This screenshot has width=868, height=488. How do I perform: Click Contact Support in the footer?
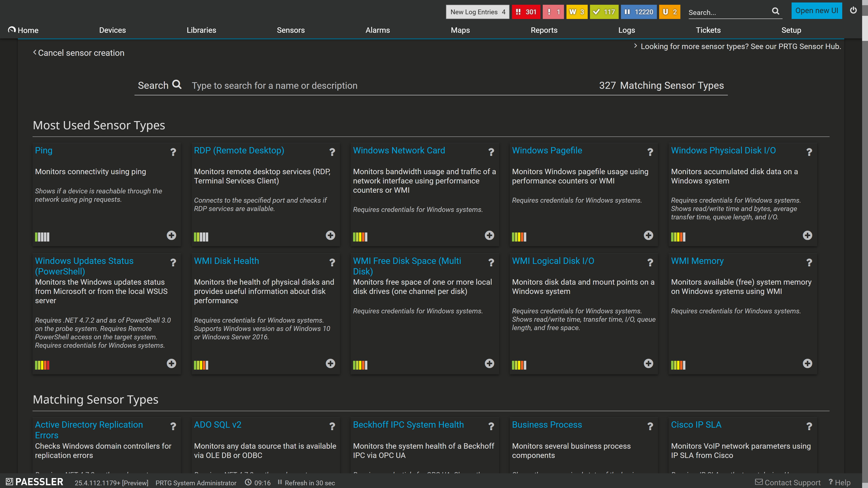point(788,482)
